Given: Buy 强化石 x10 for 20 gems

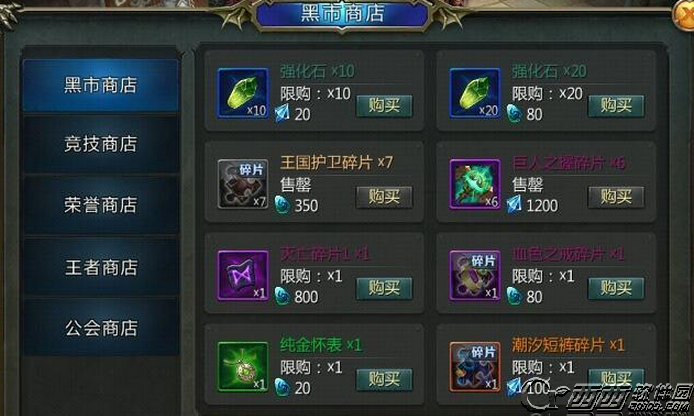Looking at the screenshot, I should (x=384, y=106).
